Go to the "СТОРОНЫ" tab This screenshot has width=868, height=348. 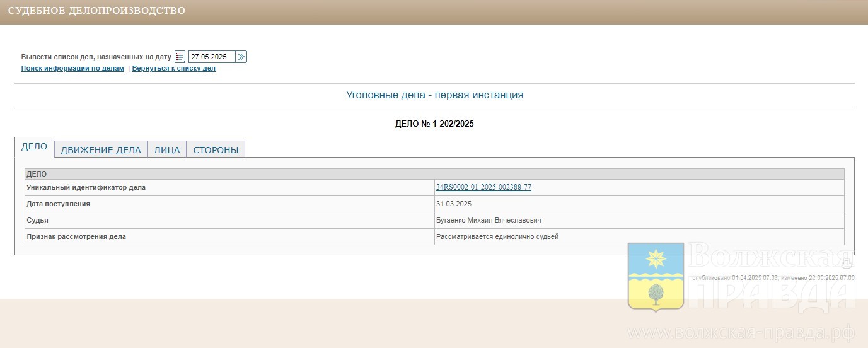pos(216,150)
